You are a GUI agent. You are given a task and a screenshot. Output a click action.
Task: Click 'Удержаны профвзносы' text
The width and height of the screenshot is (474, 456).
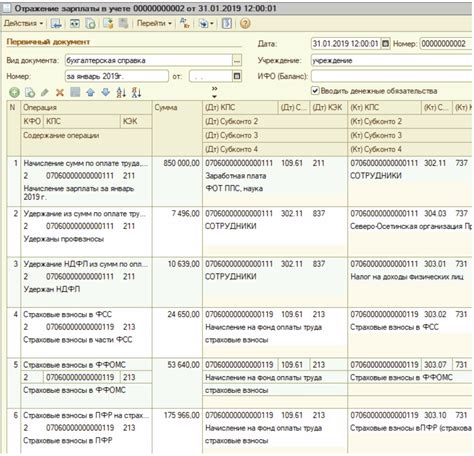[x=64, y=239]
